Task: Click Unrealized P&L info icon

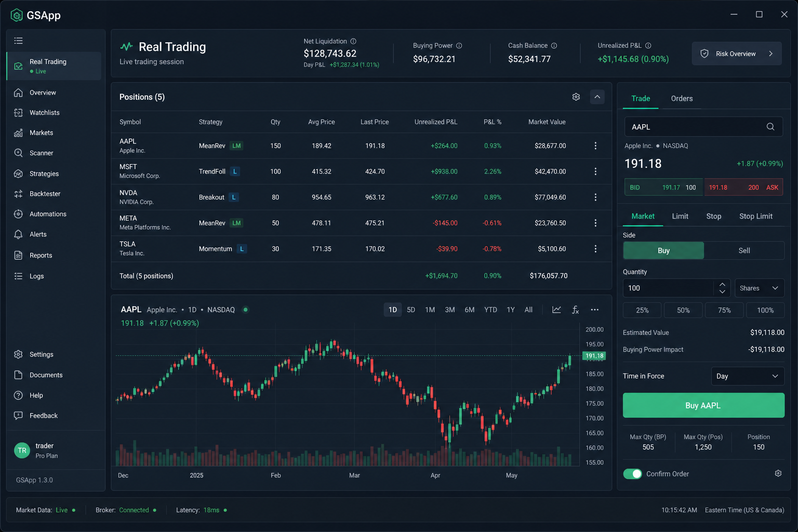Action: pos(648,46)
